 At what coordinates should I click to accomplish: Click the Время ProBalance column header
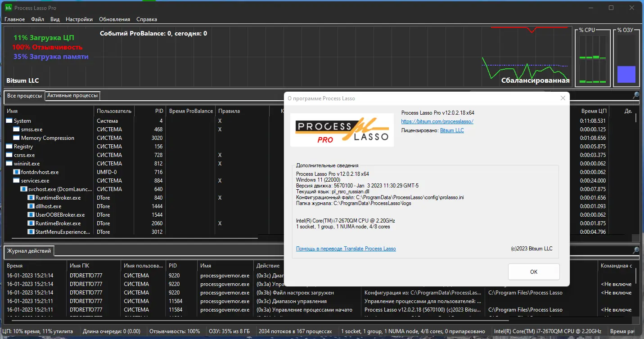pyautogui.click(x=190, y=111)
